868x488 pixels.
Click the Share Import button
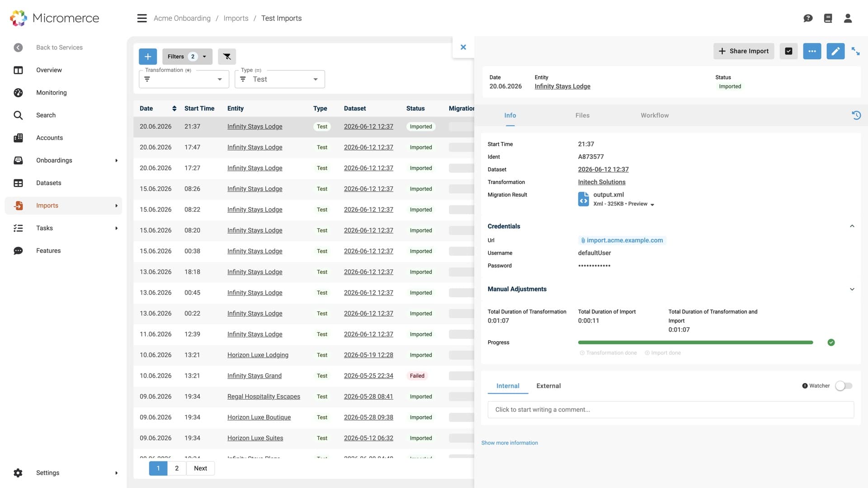point(744,51)
